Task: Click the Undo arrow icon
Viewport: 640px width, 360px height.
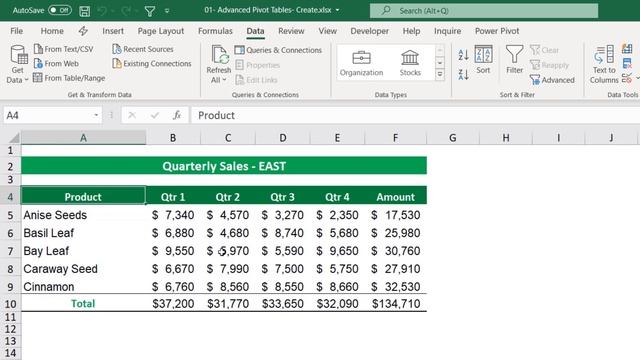Action: pos(102,11)
